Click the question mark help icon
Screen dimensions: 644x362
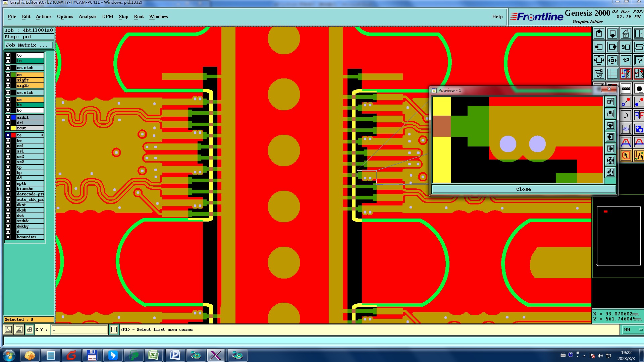coord(639,60)
